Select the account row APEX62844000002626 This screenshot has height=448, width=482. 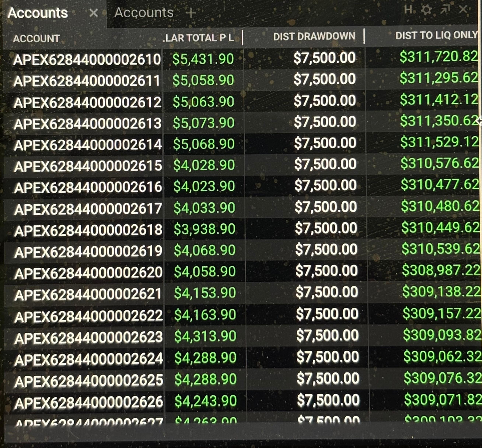[x=89, y=401]
